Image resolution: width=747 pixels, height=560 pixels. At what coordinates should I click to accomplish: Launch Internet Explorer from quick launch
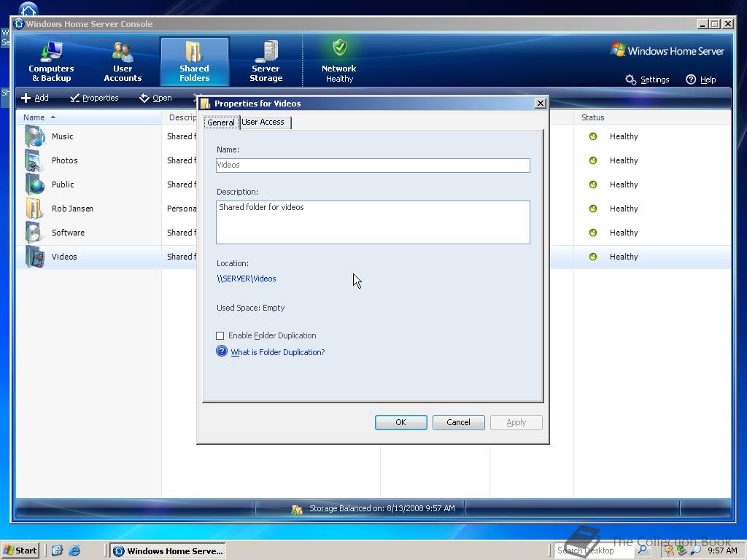tap(74, 551)
